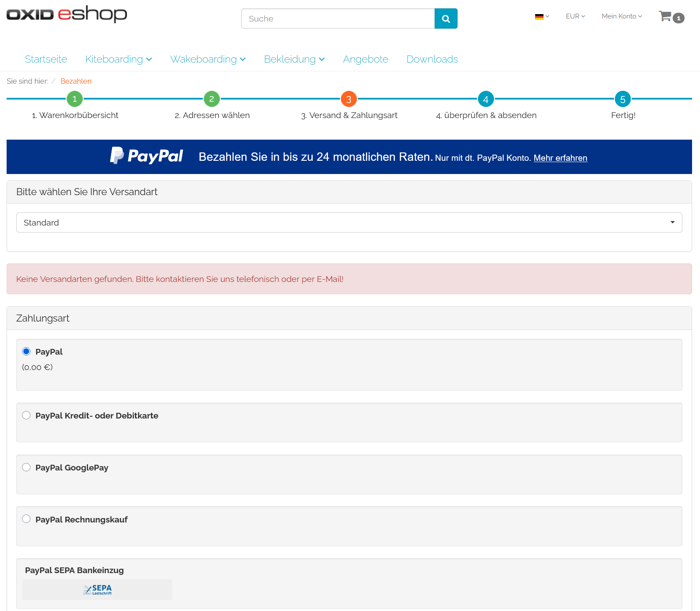
Task: Select the PayPal payment radio button
Action: (x=26, y=352)
